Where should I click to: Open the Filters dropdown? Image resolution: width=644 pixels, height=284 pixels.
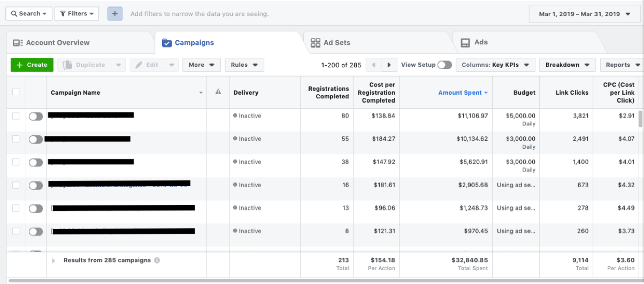pyautogui.click(x=76, y=14)
